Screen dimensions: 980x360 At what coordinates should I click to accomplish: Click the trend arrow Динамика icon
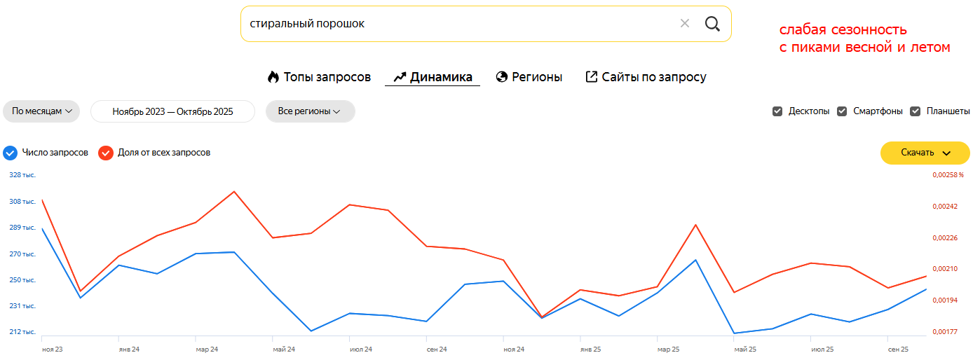400,77
